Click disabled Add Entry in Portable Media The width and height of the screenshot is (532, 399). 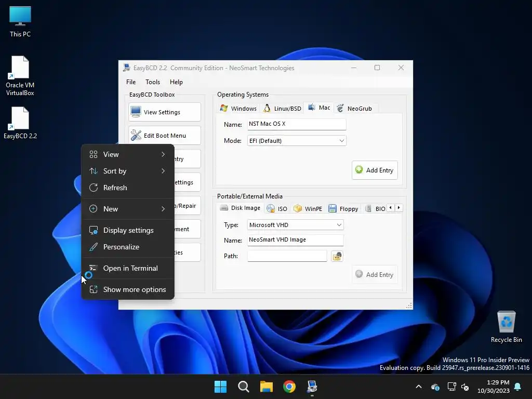[x=375, y=274]
